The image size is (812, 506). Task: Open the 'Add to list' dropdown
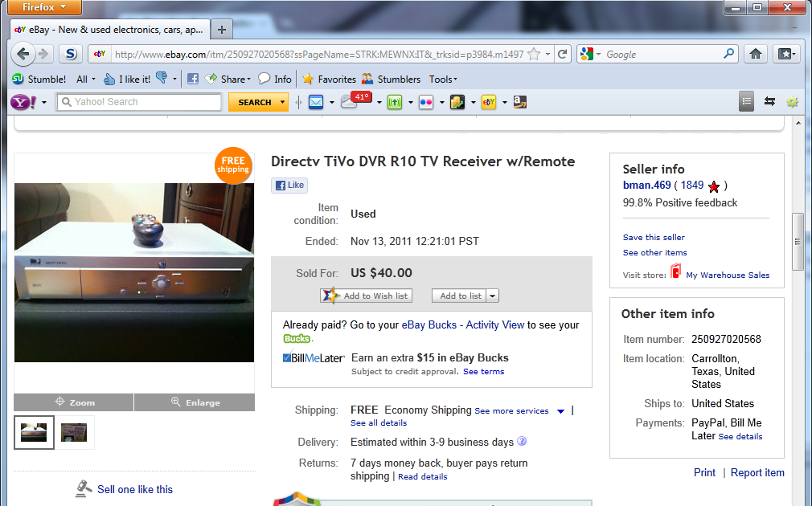click(491, 295)
